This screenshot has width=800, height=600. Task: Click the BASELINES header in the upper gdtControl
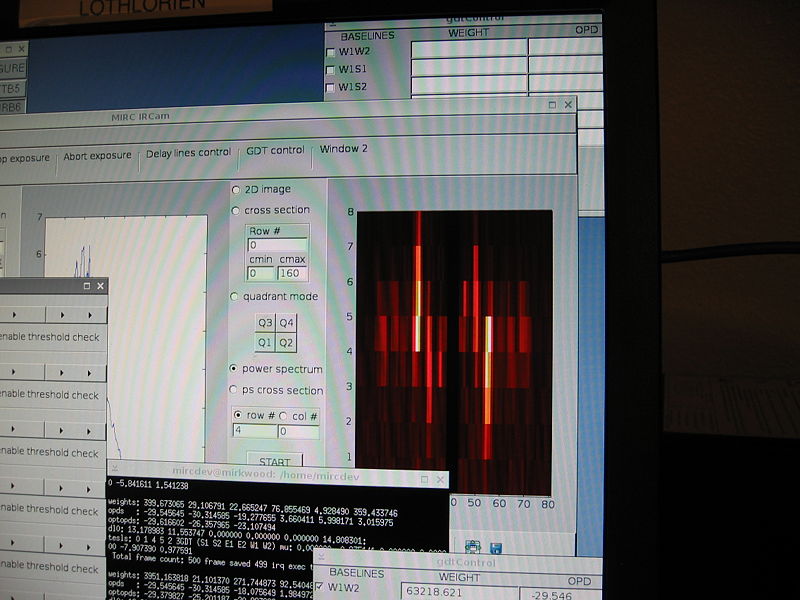point(367,36)
